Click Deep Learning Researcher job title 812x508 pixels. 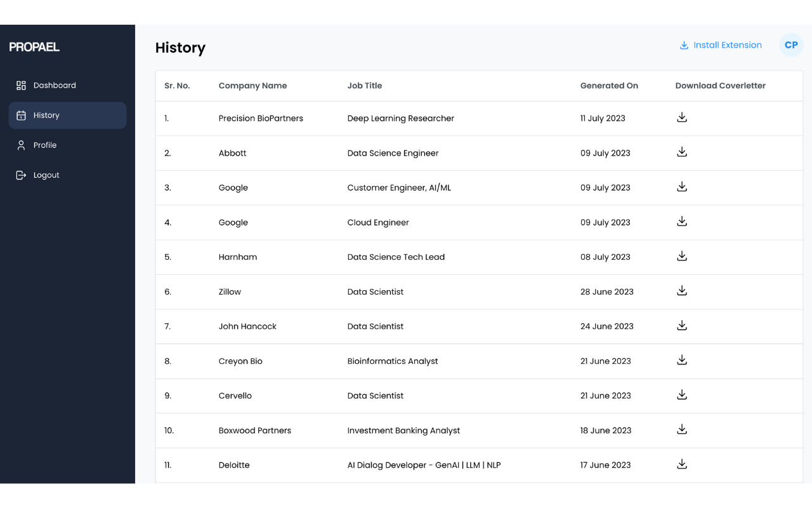tap(400, 118)
